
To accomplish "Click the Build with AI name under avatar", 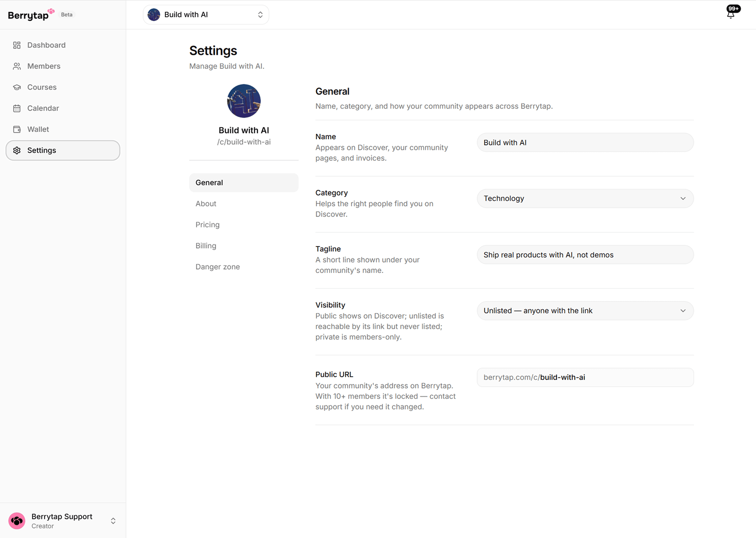I will [x=244, y=130].
